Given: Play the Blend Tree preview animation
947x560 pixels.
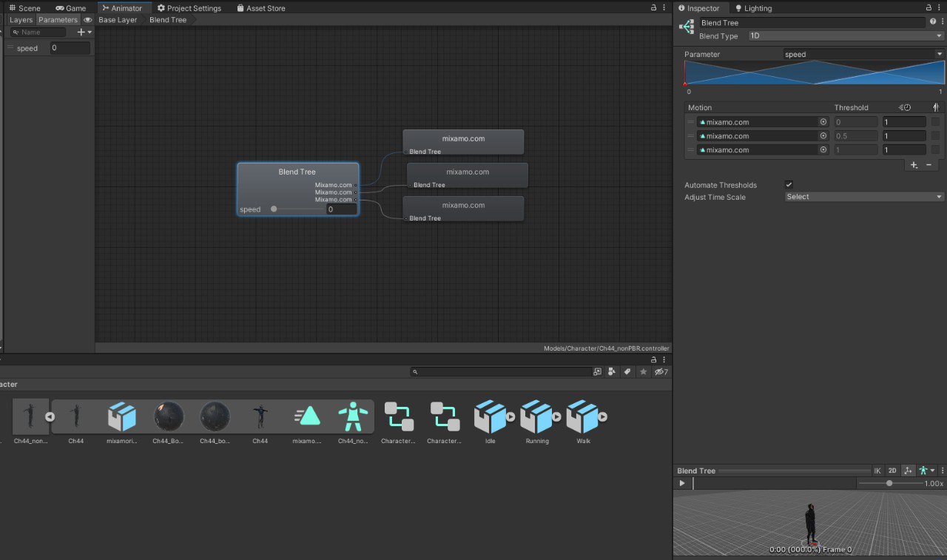Looking at the screenshot, I should pyautogui.click(x=682, y=483).
